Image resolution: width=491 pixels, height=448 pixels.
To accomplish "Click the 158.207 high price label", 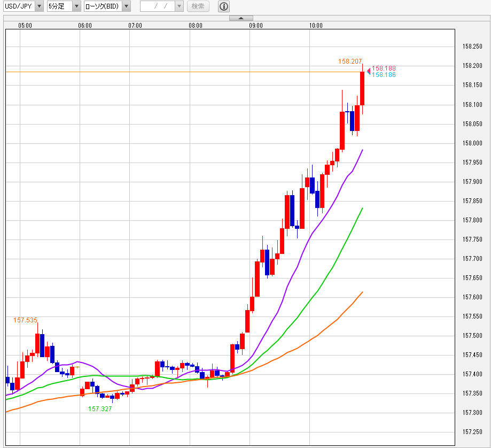I will (350, 61).
